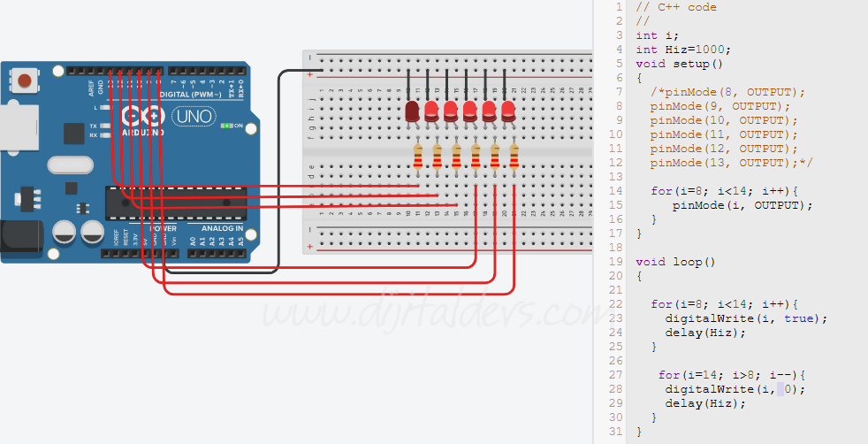Click the A0 analog pin header
The image size is (868, 444).
(x=193, y=254)
